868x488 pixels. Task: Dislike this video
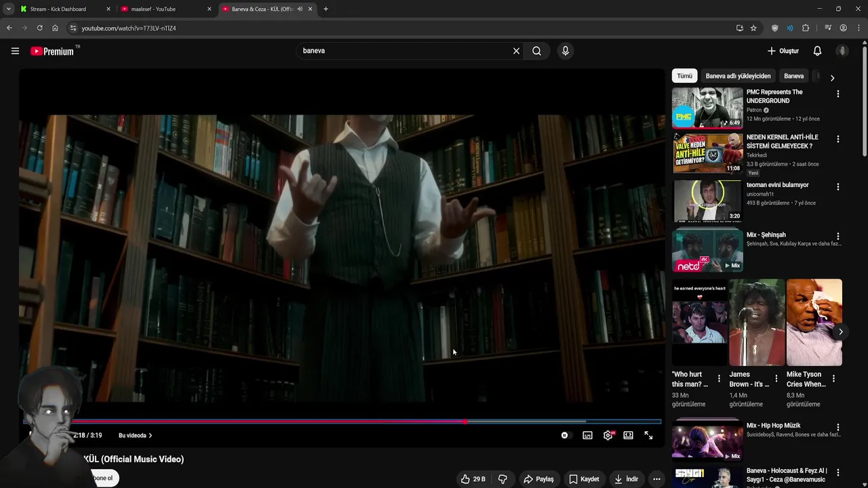tap(502, 479)
